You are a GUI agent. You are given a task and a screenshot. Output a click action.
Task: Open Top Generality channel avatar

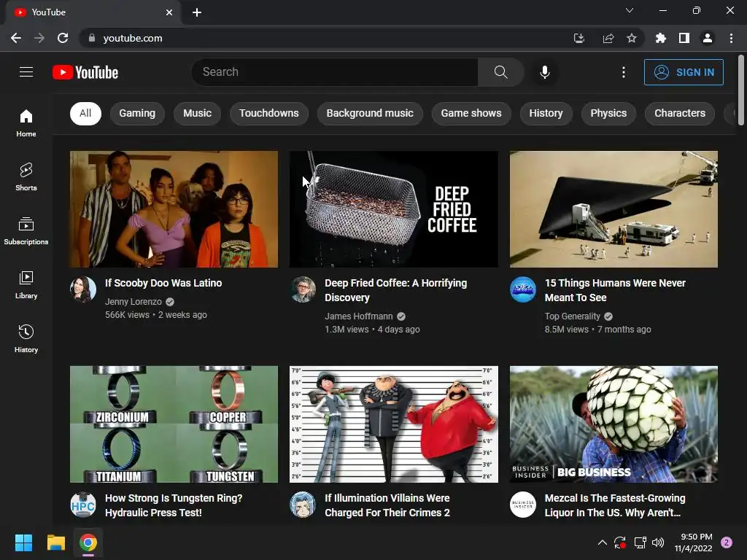point(522,289)
